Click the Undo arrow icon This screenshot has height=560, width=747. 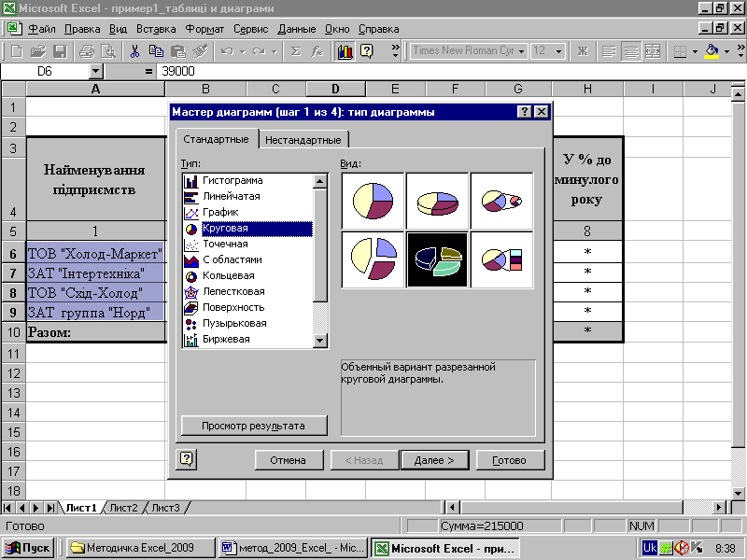coord(227,51)
